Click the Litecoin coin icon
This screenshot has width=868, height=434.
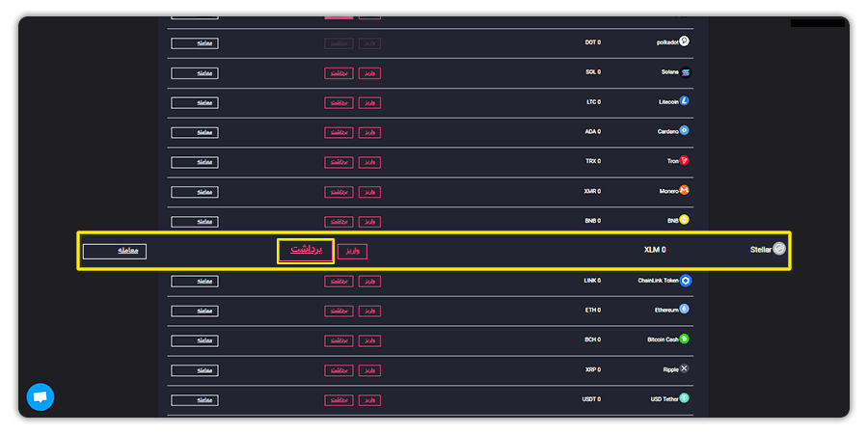coord(684,101)
